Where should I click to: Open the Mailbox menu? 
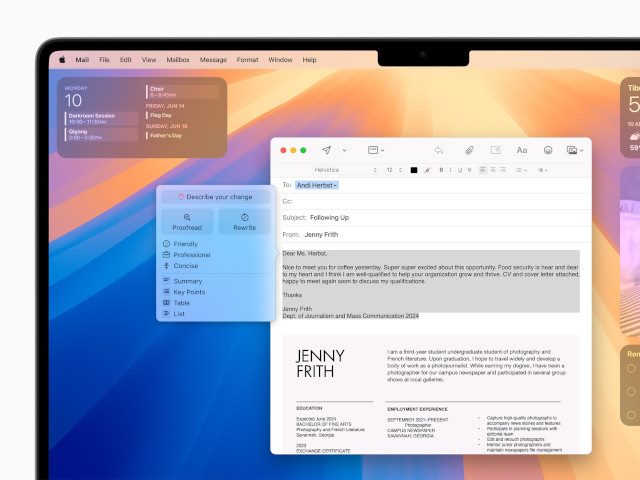[178, 60]
